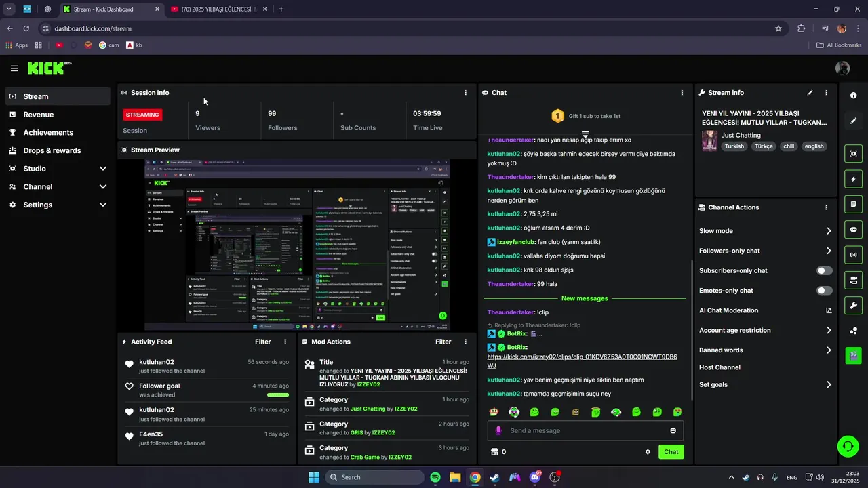
Task: Click the profile avatar in the Kick header
Action: coord(843,68)
